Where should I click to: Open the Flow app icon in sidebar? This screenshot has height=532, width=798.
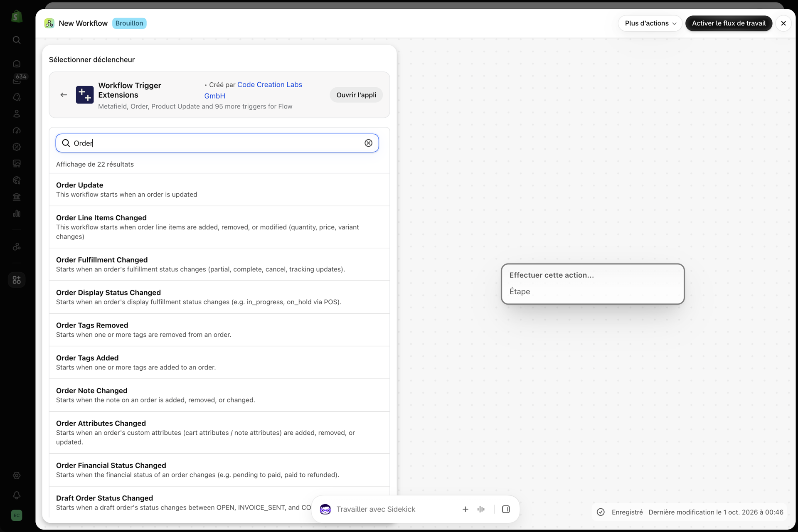coord(17,246)
